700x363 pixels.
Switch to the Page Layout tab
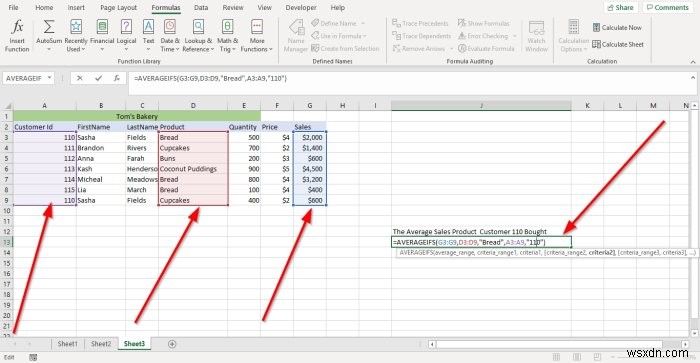click(x=118, y=8)
